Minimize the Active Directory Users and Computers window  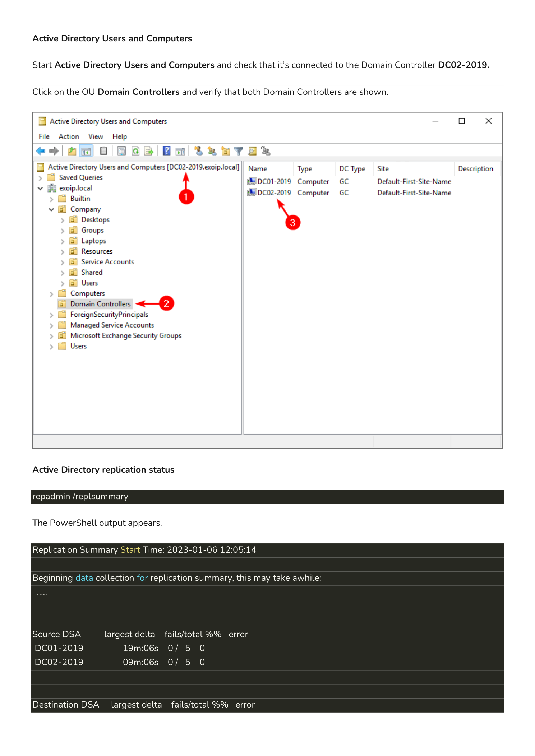435,121
